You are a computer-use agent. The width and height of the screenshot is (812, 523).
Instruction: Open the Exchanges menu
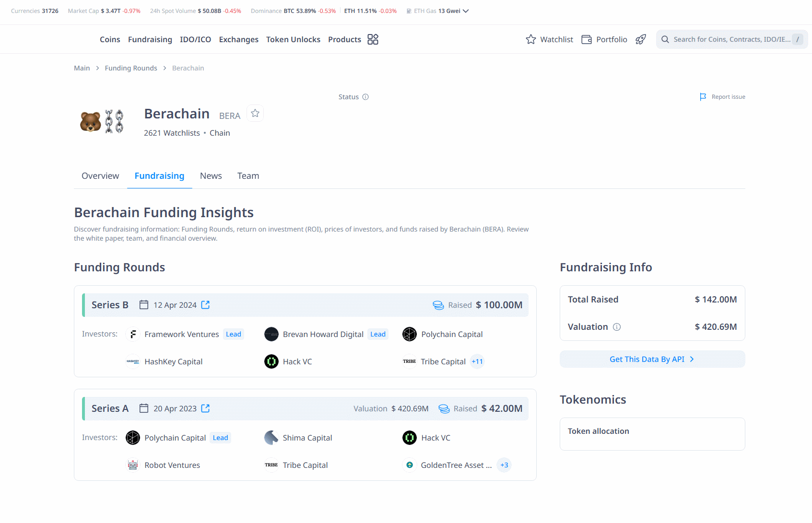[x=239, y=39]
